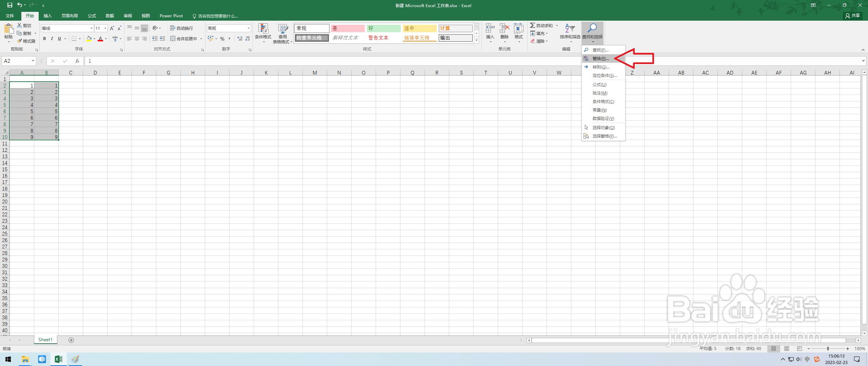Click the zoom slider handle

click(x=828, y=348)
